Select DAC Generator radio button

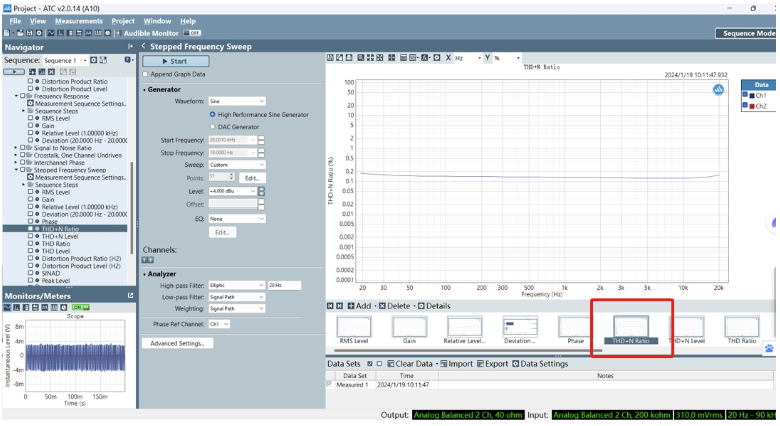(212, 127)
